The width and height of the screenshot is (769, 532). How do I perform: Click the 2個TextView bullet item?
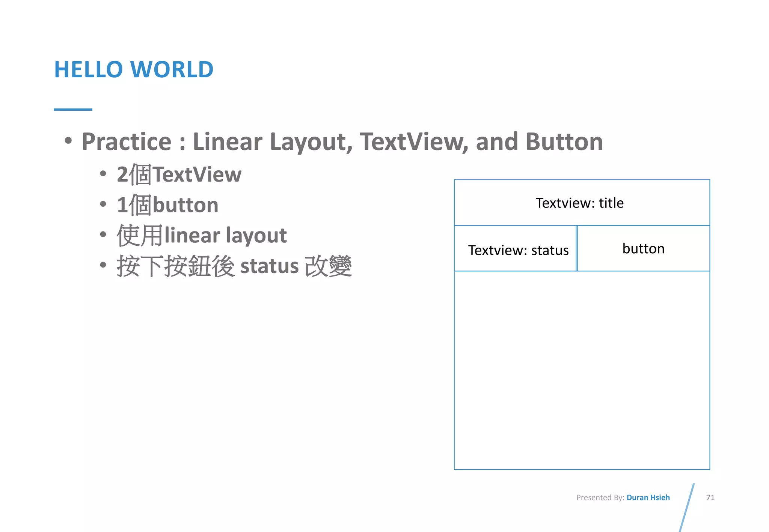[x=179, y=174]
